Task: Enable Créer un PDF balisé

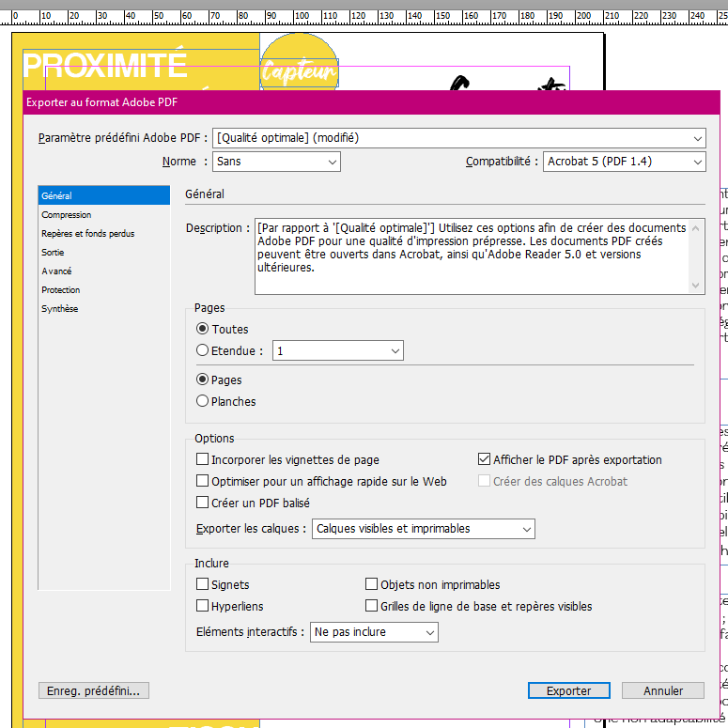Action: tap(202, 503)
